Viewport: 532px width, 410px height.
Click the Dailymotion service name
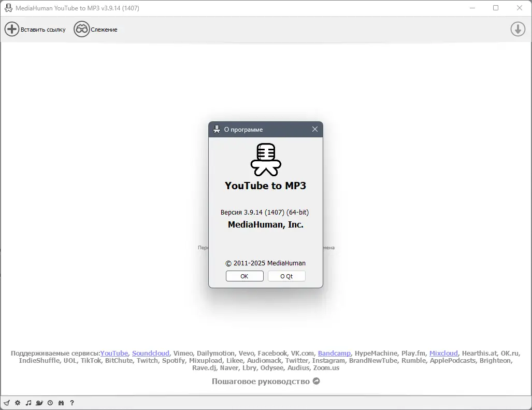(x=215, y=354)
